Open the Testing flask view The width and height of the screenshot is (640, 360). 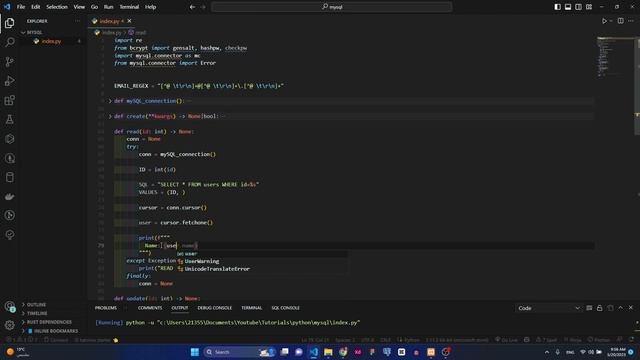pos(9,120)
